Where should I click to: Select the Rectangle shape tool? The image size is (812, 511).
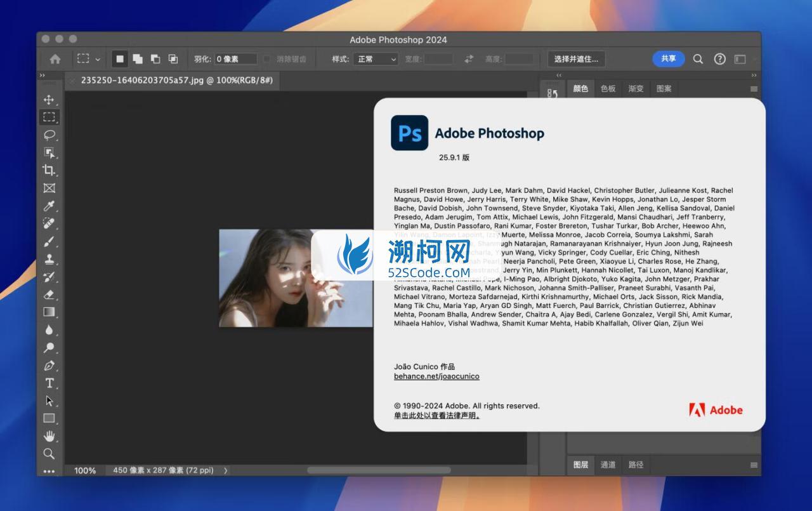tap(49, 418)
